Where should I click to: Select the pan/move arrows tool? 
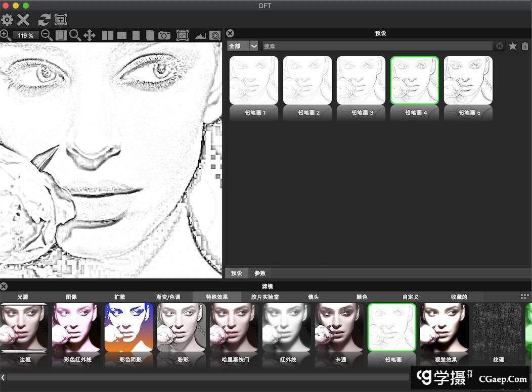[90, 35]
